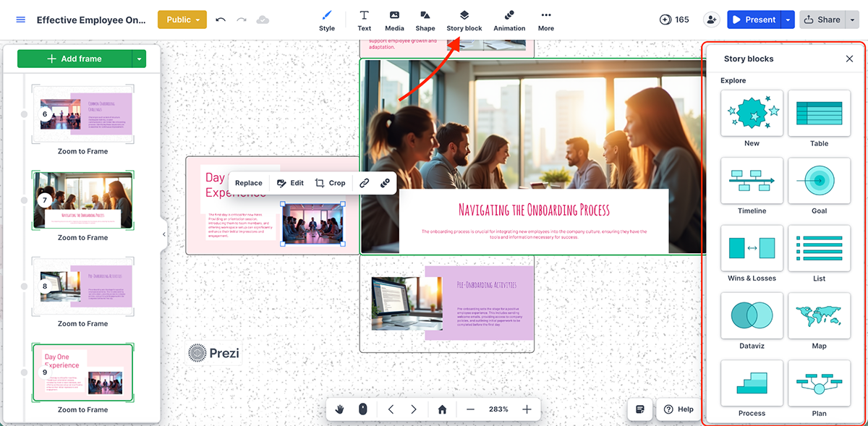Screen dimensions: 868x426
Task: Open the Media tool in the toolbar
Action: 394,20
